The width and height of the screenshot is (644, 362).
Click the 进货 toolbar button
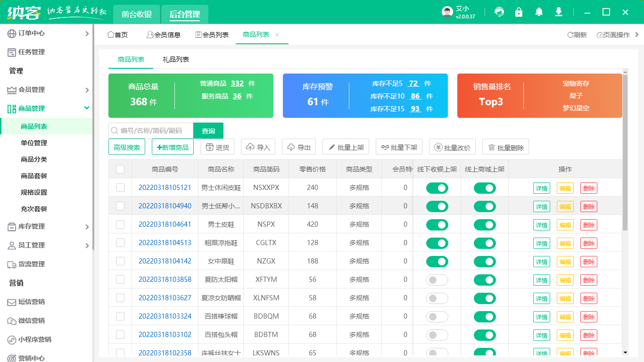tap(217, 147)
